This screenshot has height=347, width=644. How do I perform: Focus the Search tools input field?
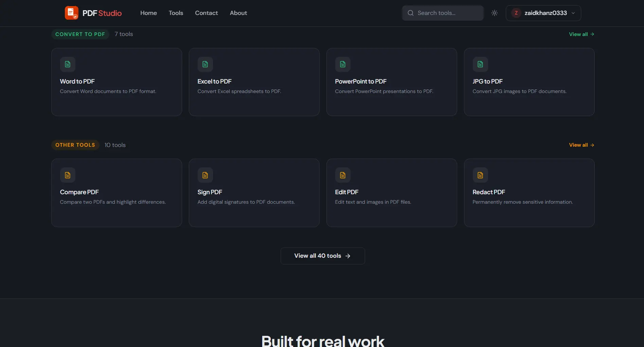pos(443,13)
